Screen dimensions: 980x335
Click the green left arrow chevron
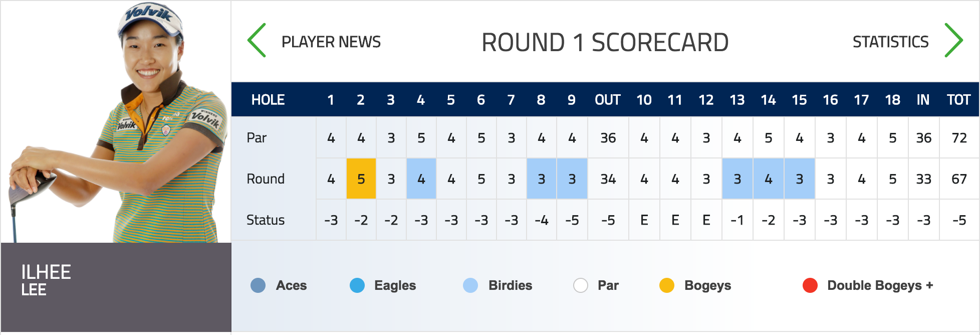(x=257, y=40)
